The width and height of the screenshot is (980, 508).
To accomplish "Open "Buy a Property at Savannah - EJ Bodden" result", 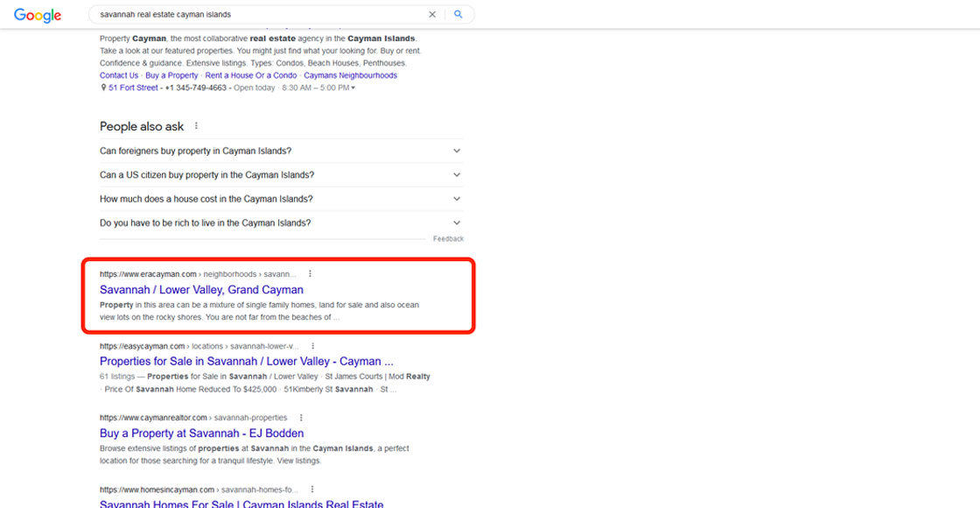I will click(x=202, y=433).
